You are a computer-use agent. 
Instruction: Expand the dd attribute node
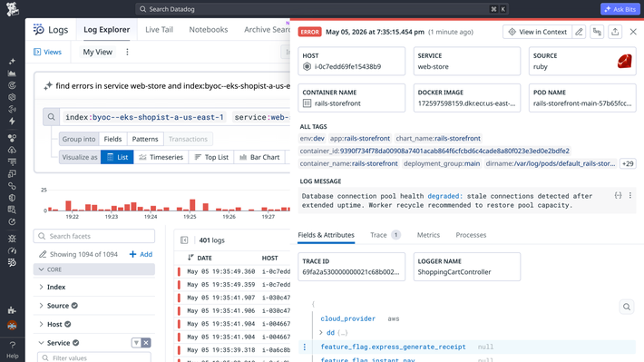pos(321,332)
